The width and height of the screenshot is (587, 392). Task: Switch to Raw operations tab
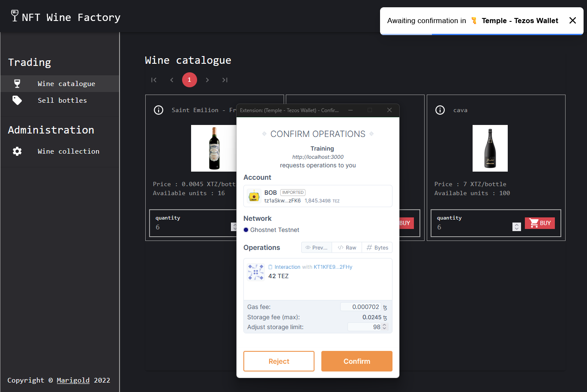click(x=347, y=248)
